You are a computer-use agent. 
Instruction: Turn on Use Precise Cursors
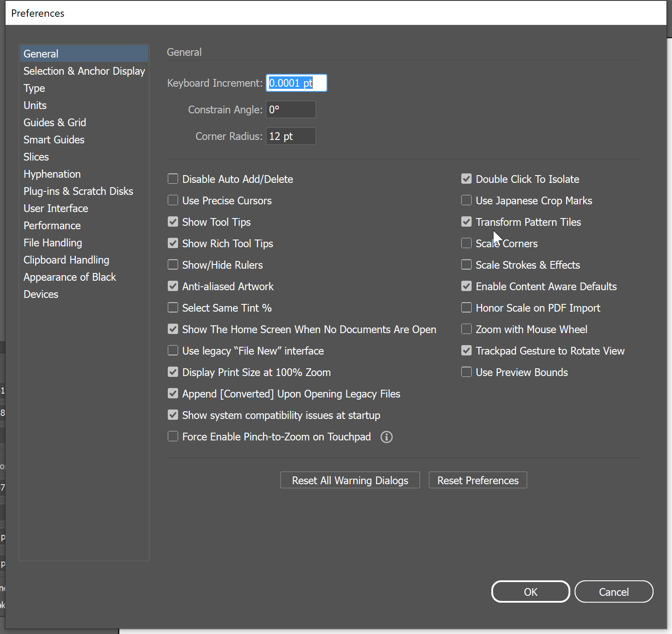pos(173,200)
